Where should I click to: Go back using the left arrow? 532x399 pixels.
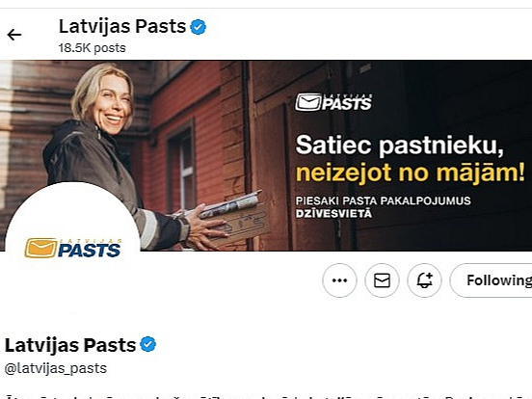(x=14, y=35)
